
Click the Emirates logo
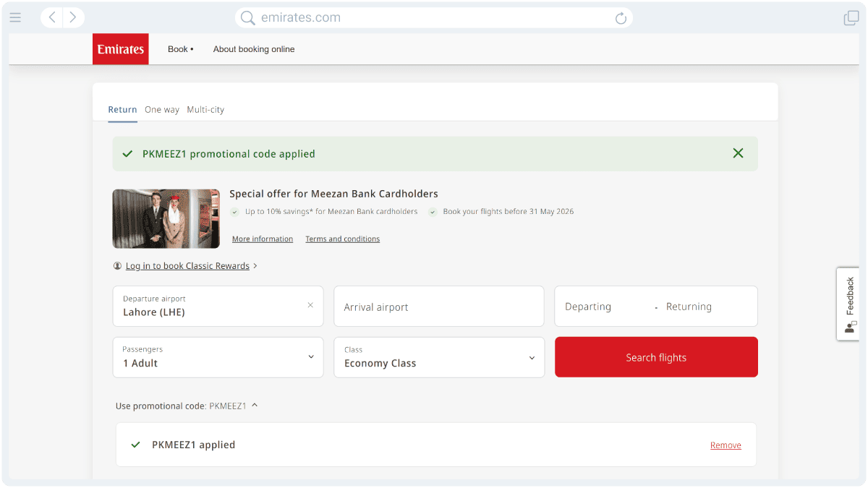[120, 48]
